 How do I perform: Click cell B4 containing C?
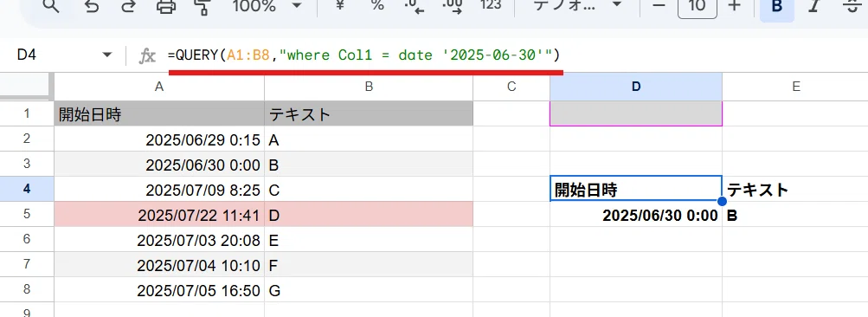[369, 189]
